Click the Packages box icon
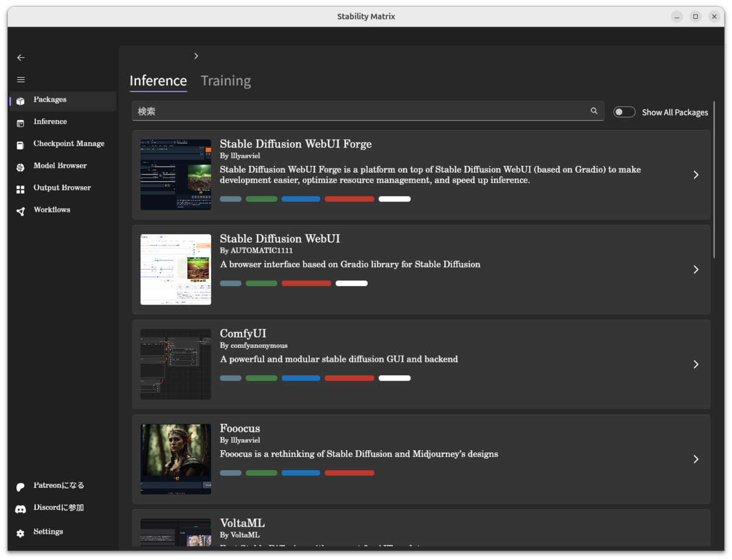732x560 pixels. click(x=21, y=101)
